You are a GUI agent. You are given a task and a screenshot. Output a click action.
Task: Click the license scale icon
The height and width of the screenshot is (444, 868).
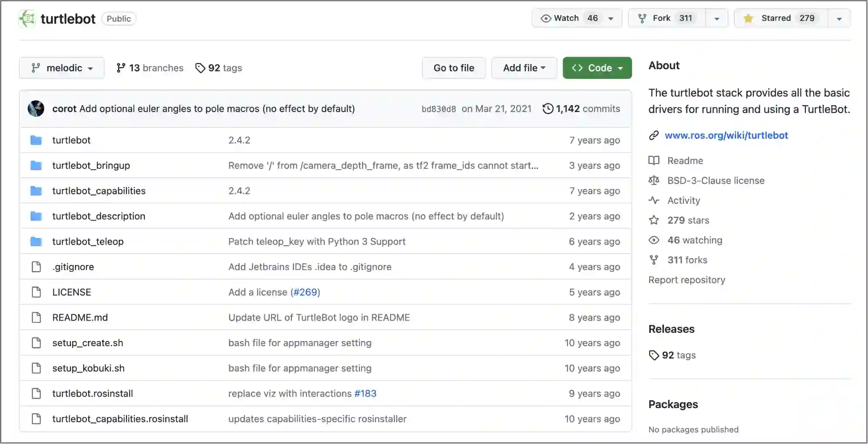(654, 180)
